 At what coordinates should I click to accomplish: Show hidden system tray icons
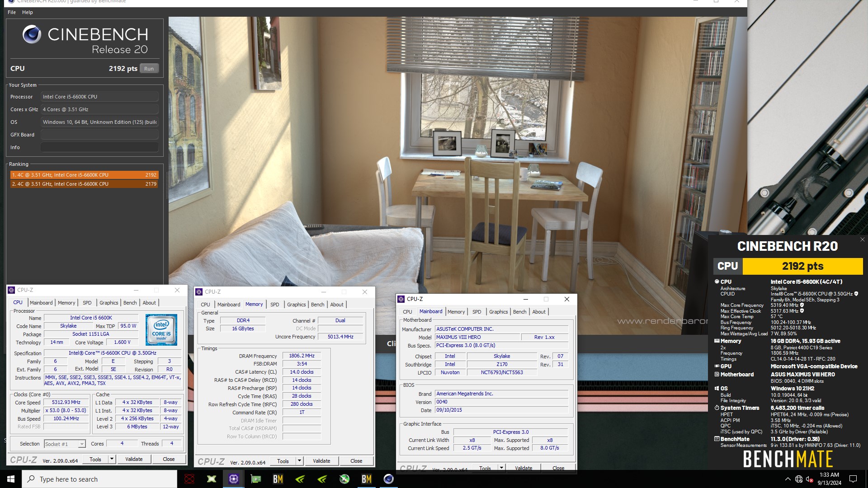(x=788, y=479)
